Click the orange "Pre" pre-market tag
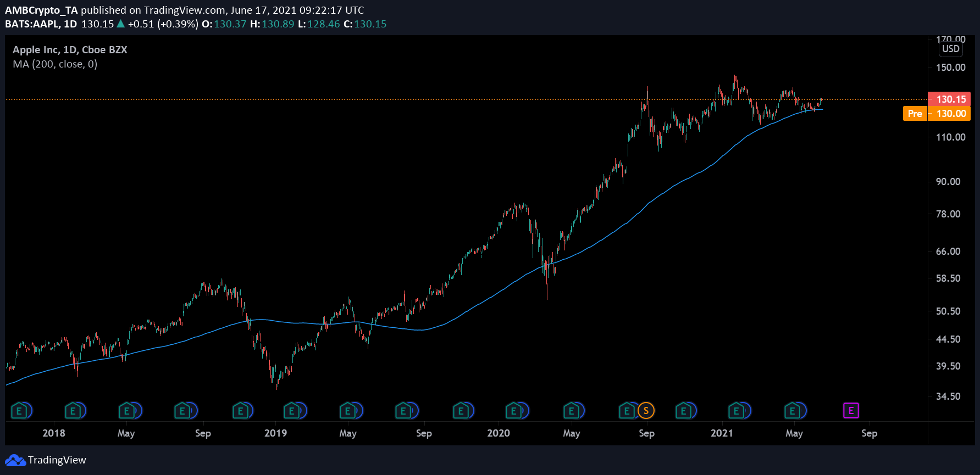The image size is (980, 475). coord(915,114)
